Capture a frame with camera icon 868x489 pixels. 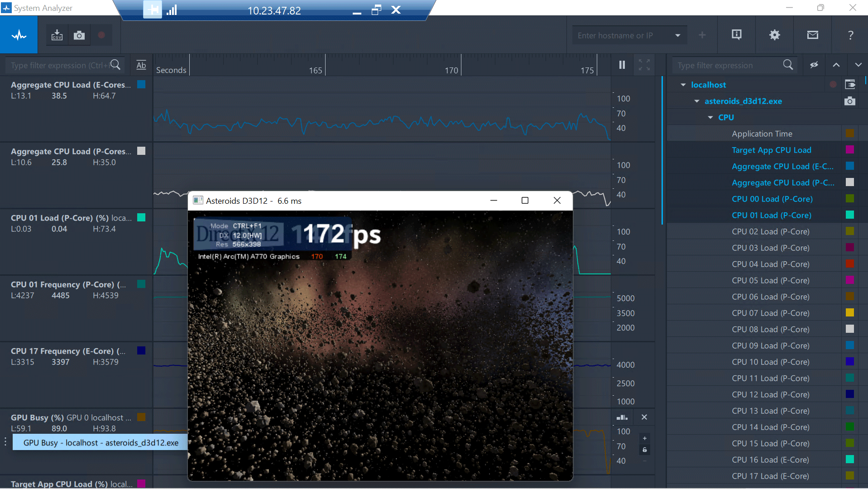coord(79,35)
